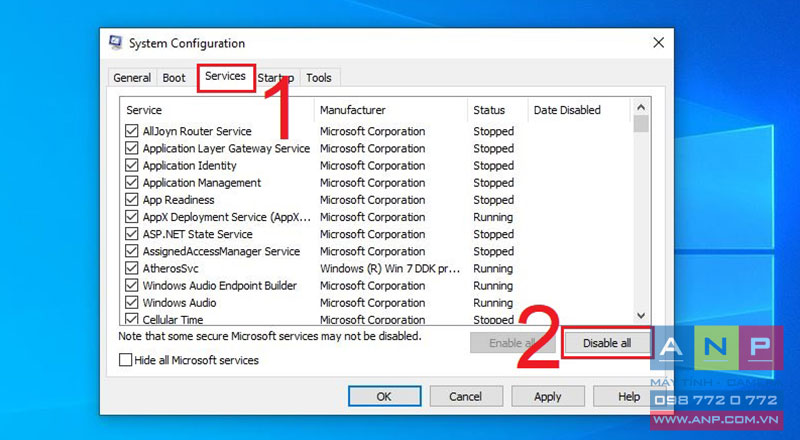The width and height of the screenshot is (800, 440).
Task: Open the Boot tab
Action: coord(174,78)
